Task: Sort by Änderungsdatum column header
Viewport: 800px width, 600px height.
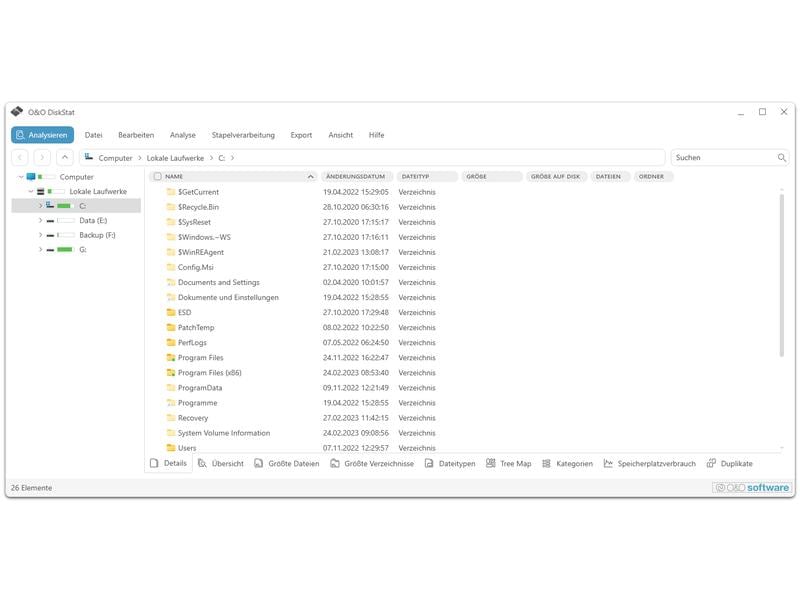Action: [357, 177]
